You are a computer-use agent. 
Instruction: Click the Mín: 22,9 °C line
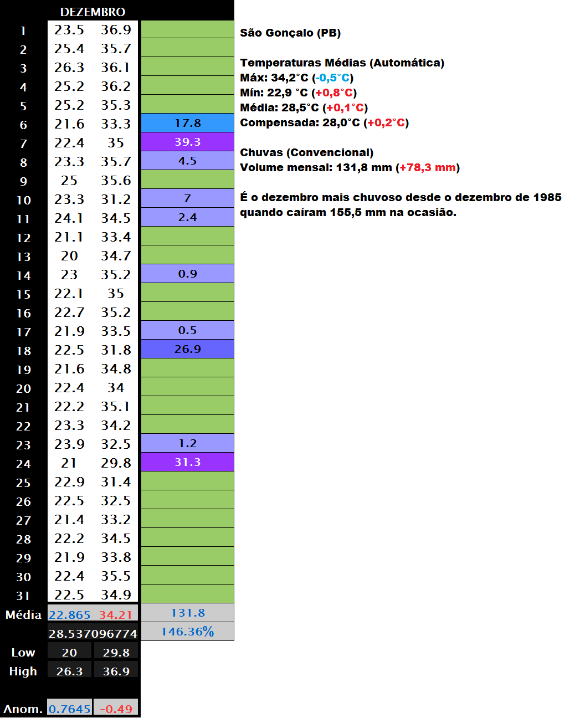coord(298,93)
